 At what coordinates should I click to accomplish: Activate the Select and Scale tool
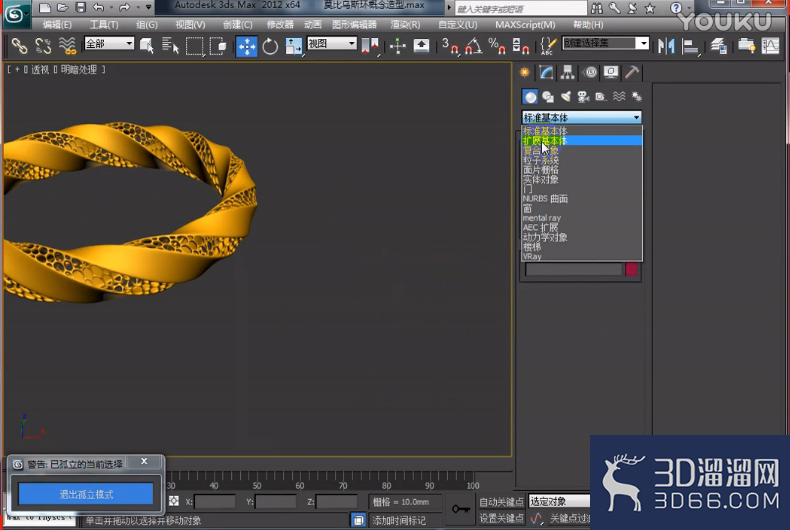tap(294, 46)
